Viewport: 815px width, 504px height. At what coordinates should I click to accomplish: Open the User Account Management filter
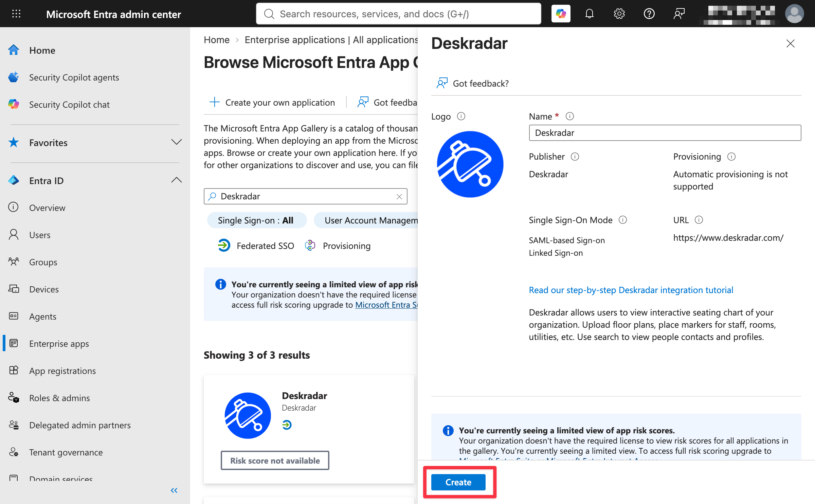(366, 220)
